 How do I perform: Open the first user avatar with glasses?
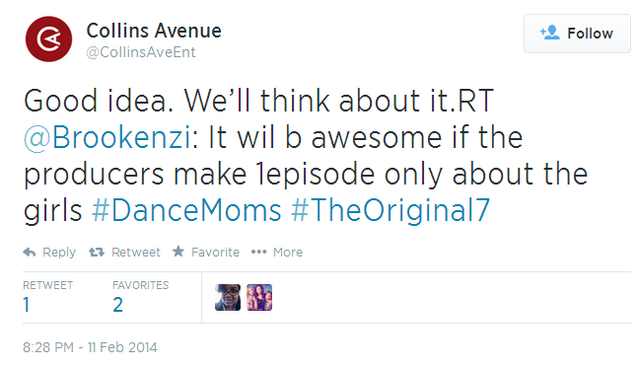[x=228, y=298]
